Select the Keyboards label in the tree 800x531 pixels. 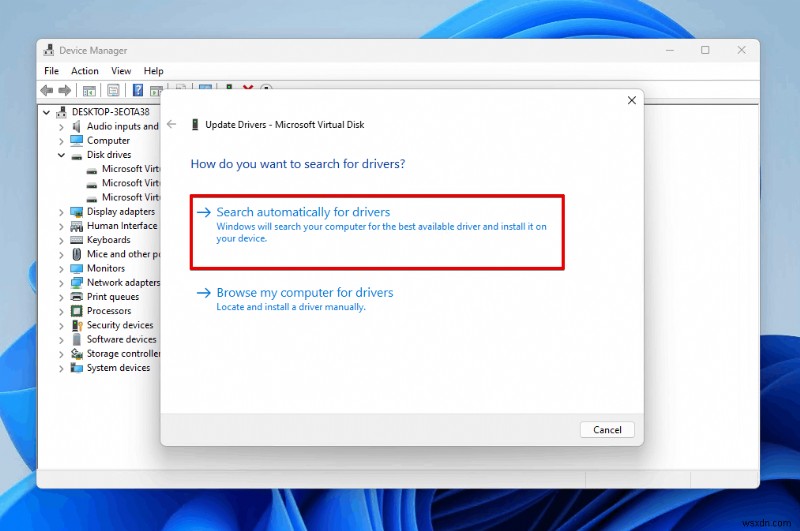(108, 240)
